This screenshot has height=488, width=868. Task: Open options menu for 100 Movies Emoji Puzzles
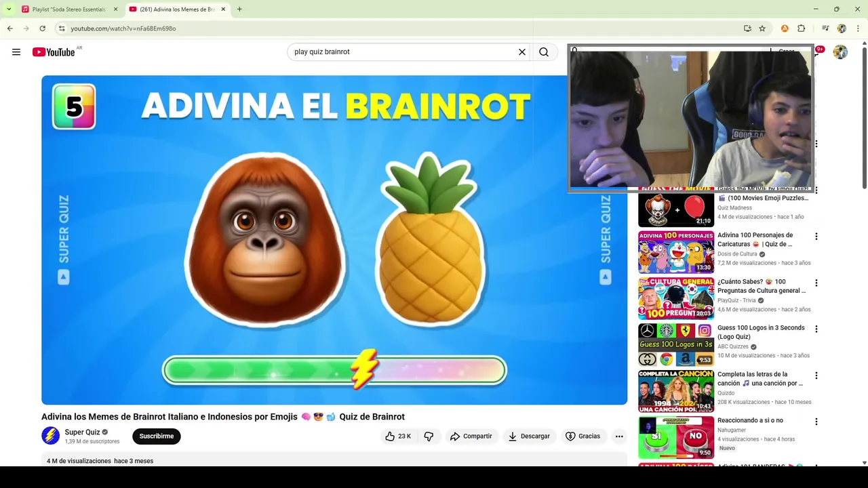pos(816,190)
